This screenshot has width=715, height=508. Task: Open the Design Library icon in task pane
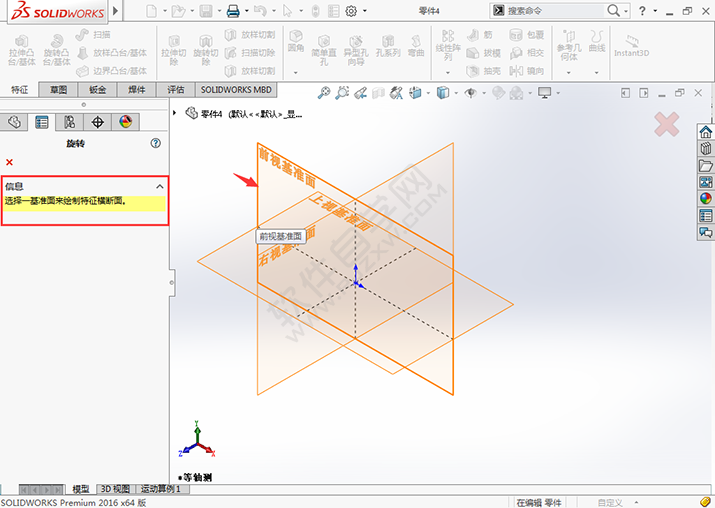tap(705, 149)
